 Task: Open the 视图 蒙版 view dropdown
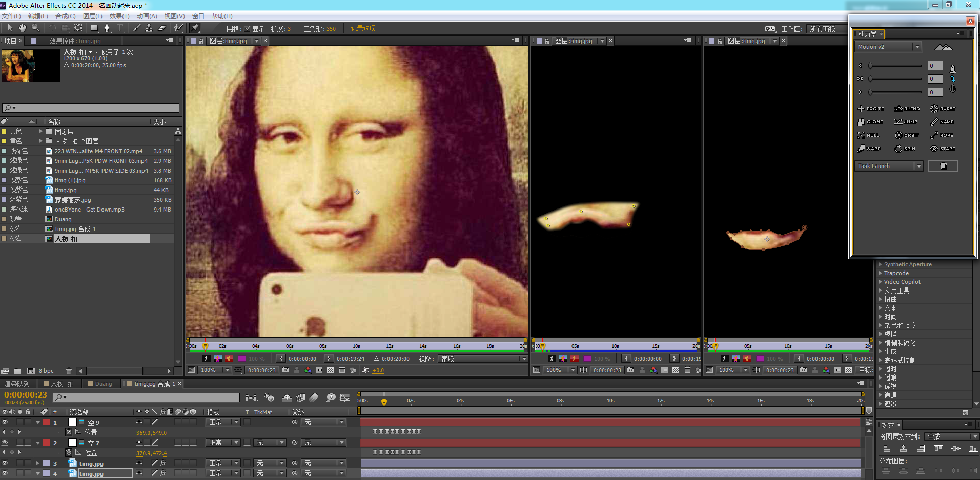point(483,359)
